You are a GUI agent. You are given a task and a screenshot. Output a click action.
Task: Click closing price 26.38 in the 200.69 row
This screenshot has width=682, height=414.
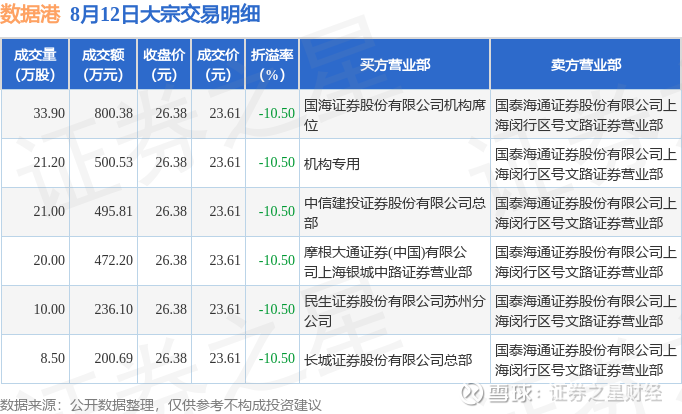(x=171, y=359)
